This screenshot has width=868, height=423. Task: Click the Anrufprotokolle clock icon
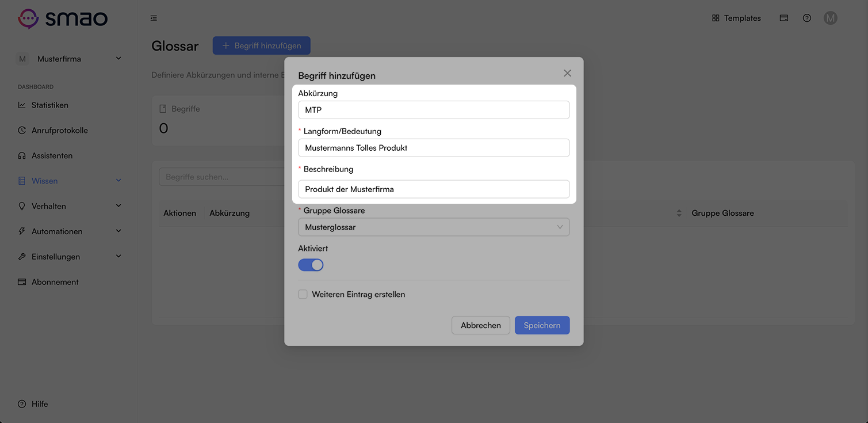22,131
